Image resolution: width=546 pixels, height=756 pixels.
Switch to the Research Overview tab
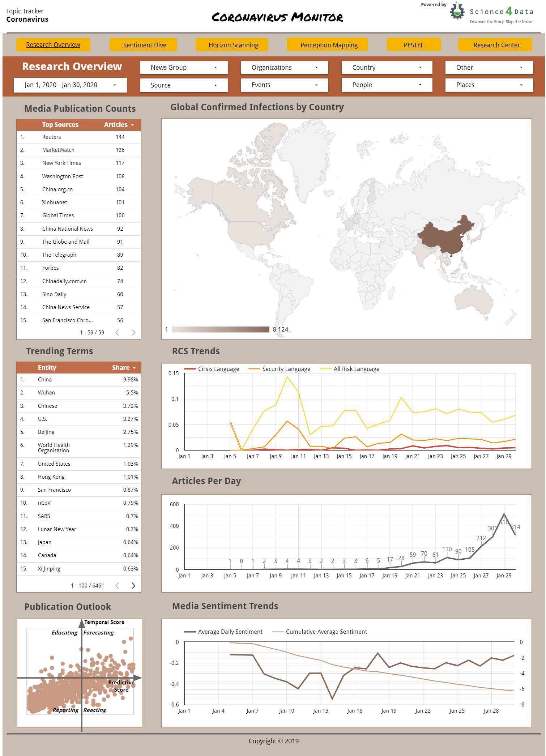tap(53, 44)
